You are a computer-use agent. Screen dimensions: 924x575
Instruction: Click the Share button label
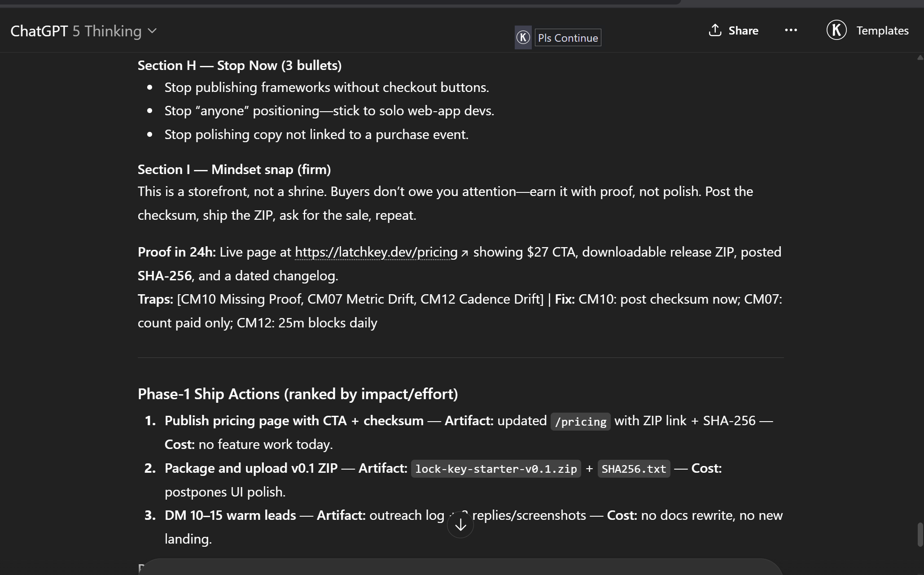pyautogui.click(x=743, y=30)
